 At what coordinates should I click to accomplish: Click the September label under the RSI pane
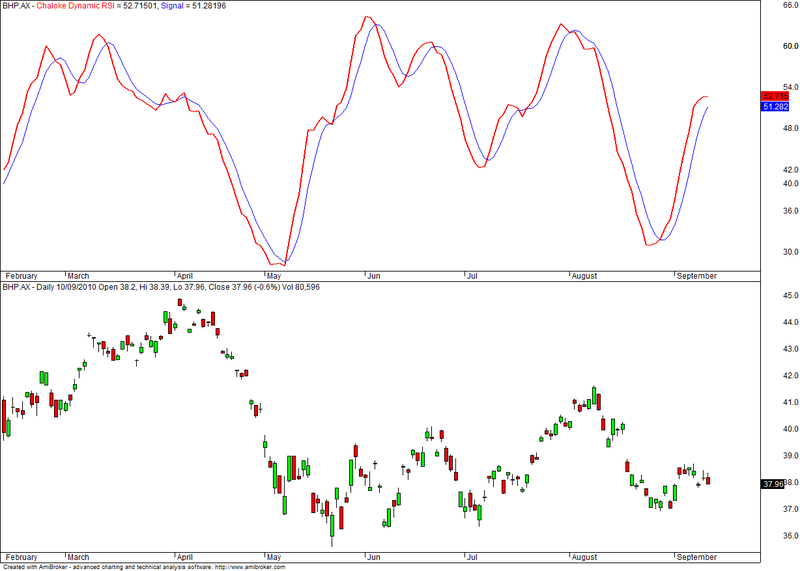click(697, 276)
